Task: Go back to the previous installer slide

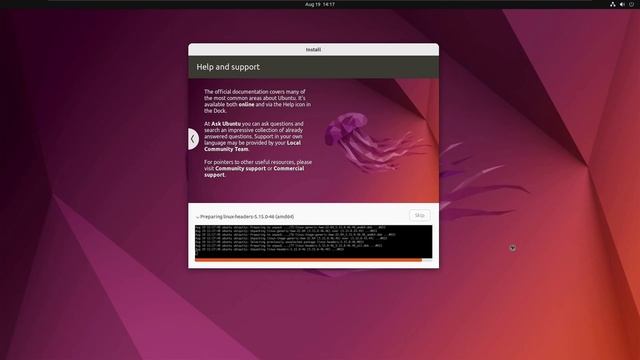Action: click(x=193, y=139)
